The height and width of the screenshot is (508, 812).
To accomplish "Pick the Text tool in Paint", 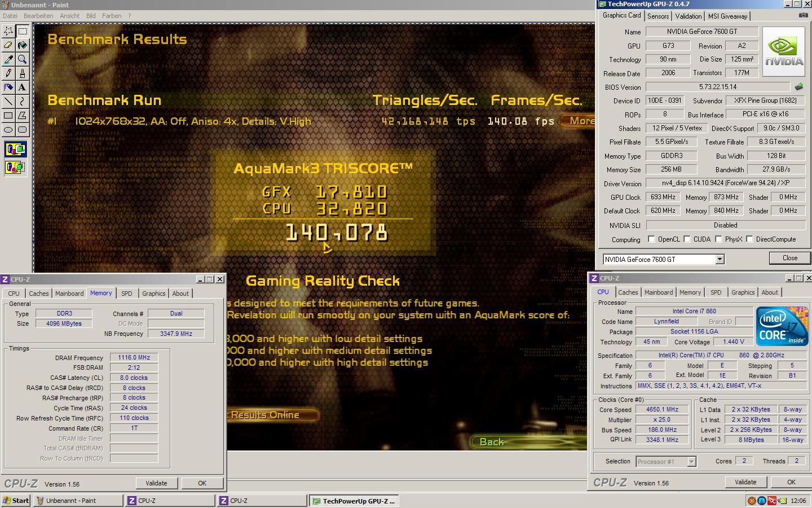I will [23, 87].
